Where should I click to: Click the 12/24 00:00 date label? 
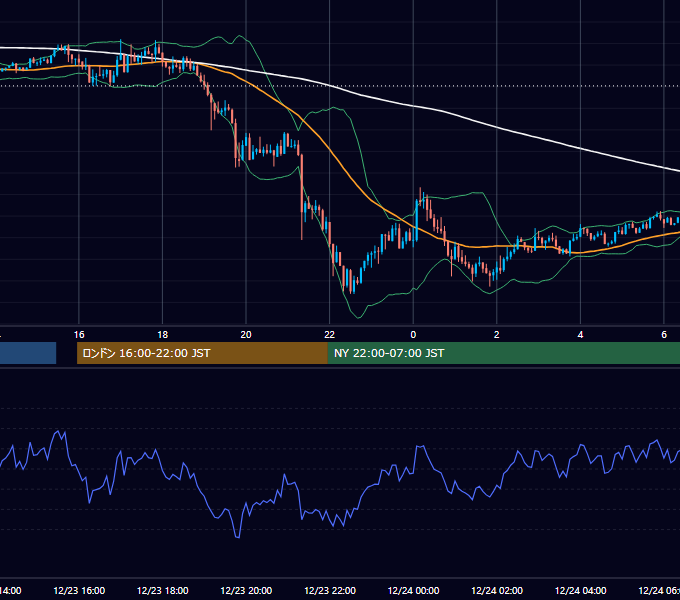pos(413,590)
